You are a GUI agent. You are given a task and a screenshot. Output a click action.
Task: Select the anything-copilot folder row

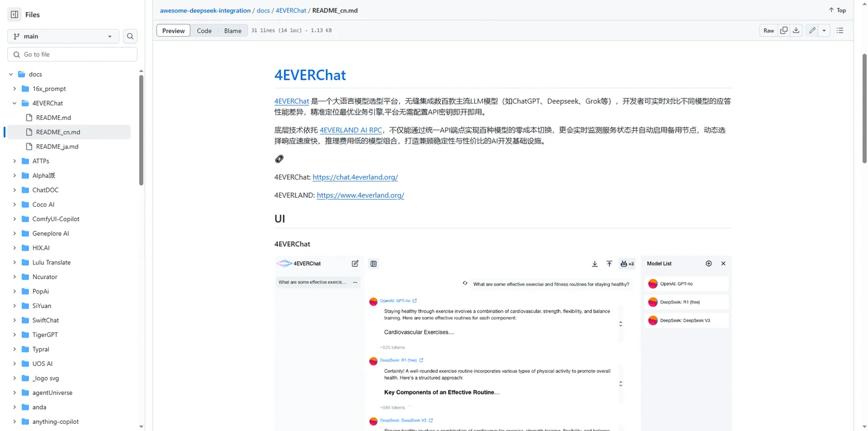pos(68,421)
